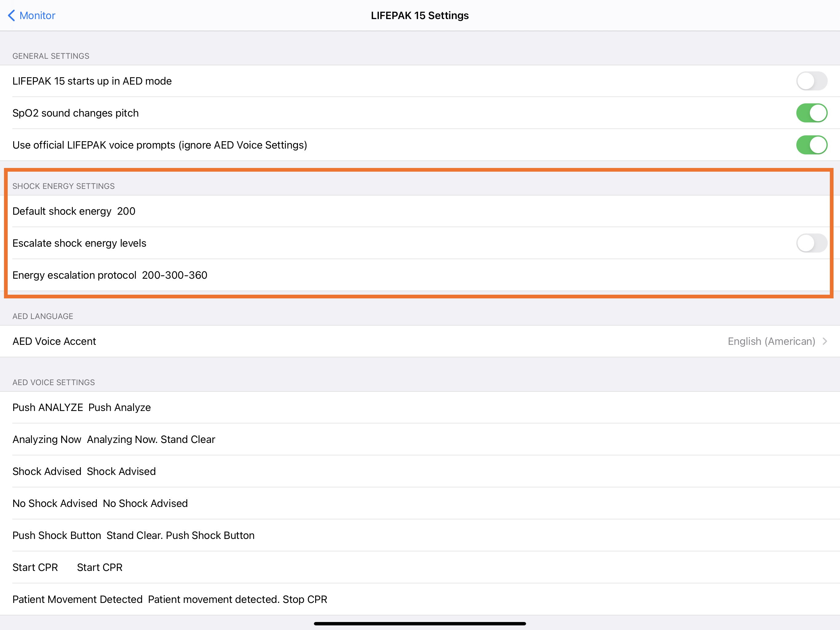Screen dimensions: 840x630
Task: Tap chevron next to English (American)
Action: [x=825, y=341]
